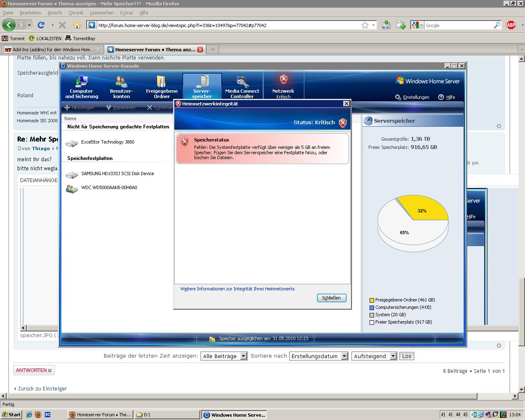Open Chronik menu

click(x=76, y=13)
